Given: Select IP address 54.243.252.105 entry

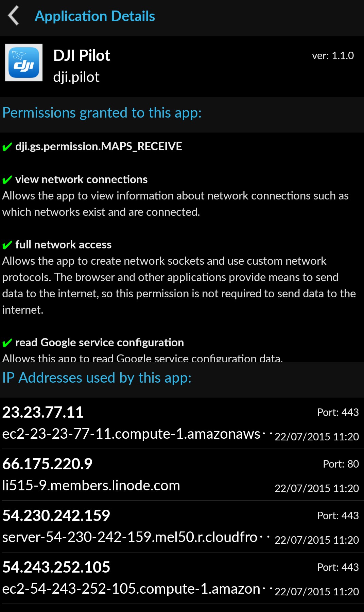Looking at the screenshot, I should click(x=182, y=578).
